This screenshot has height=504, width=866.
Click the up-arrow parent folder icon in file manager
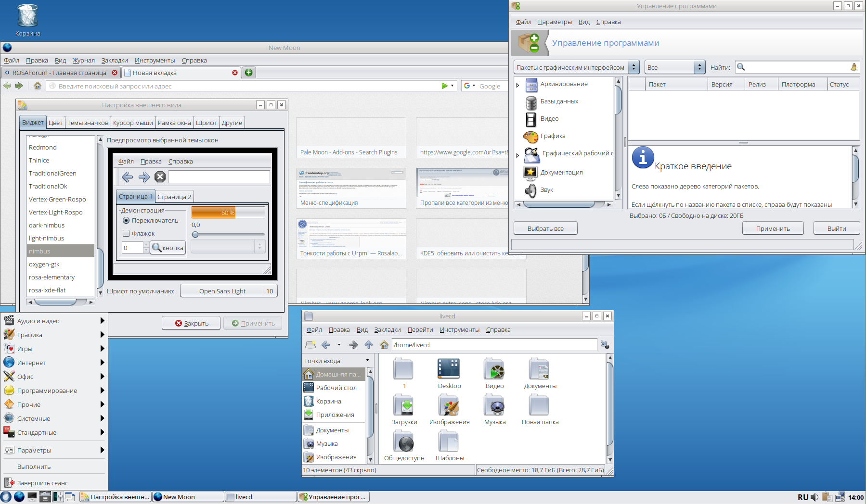[369, 345]
